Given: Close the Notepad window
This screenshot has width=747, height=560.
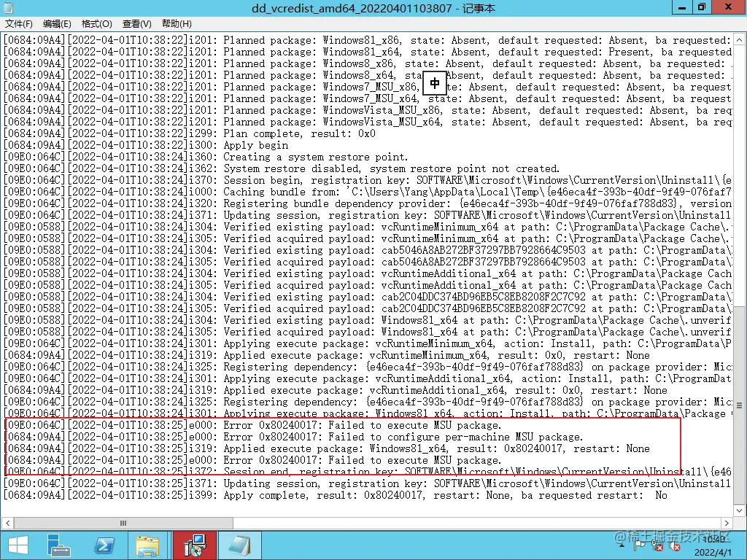Looking at the screenshot, I should pyautogui.click(x=729, y=7).
